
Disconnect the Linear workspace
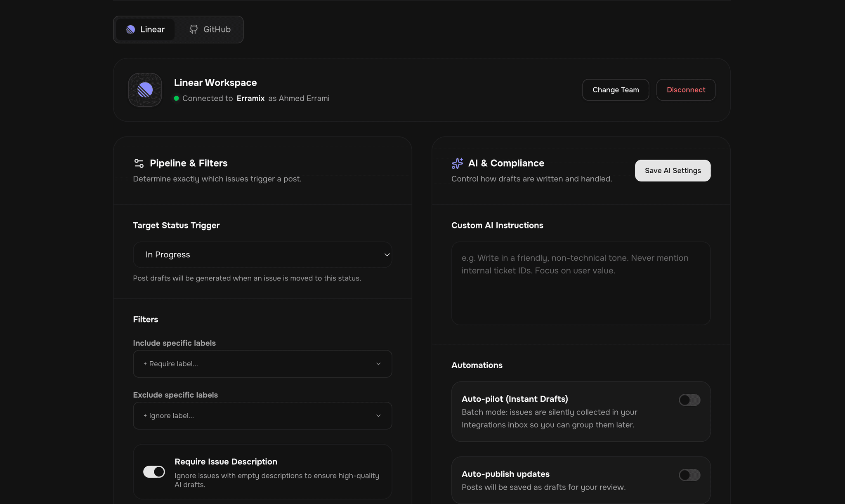[686, 90]
